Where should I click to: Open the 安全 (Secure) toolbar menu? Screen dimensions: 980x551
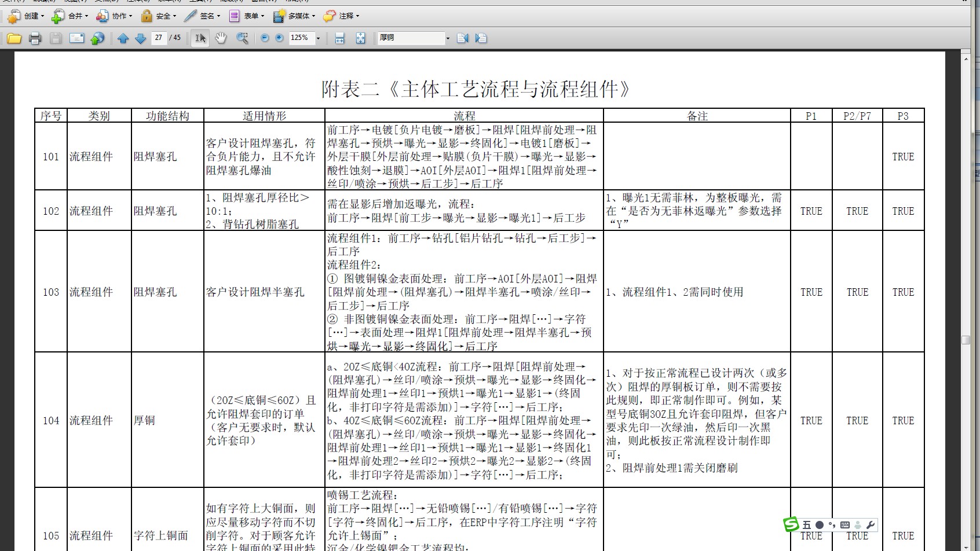[158, 16]
